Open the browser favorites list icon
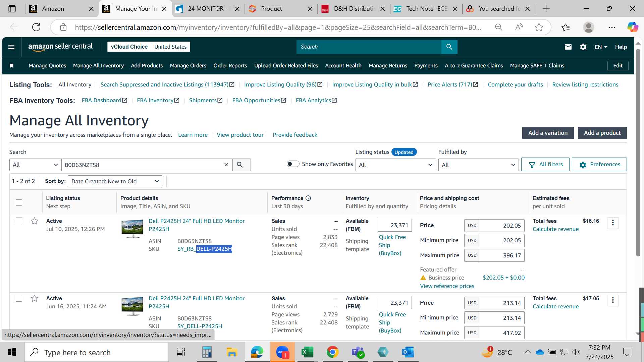Image resolution: width=644 pixels, height=362 pixels. point(566,27)
